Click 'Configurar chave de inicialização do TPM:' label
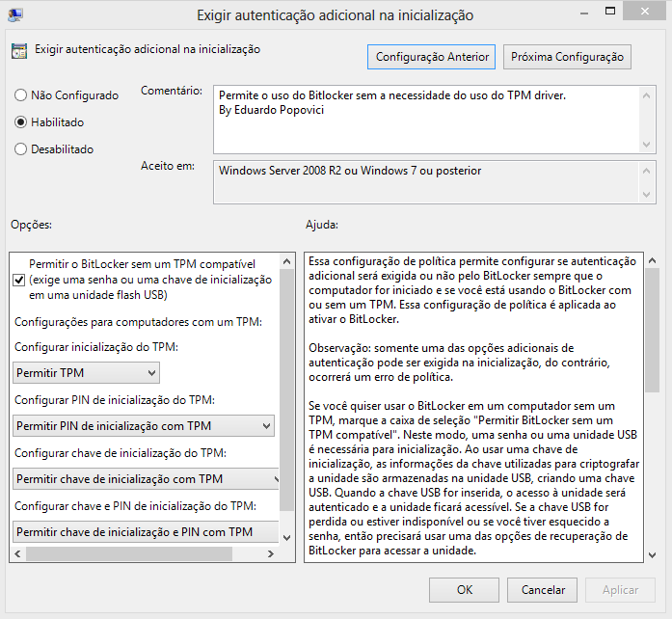 (x=121, y=453)
